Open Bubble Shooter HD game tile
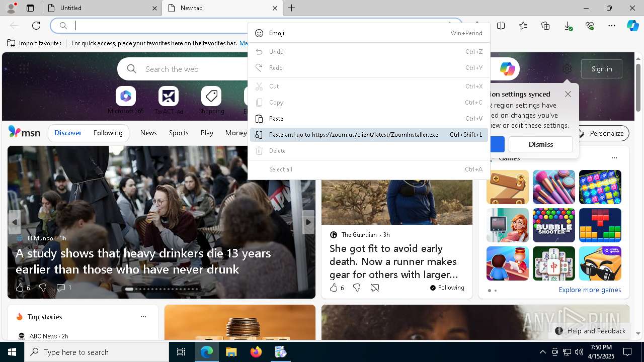 (x=554, y=225)
